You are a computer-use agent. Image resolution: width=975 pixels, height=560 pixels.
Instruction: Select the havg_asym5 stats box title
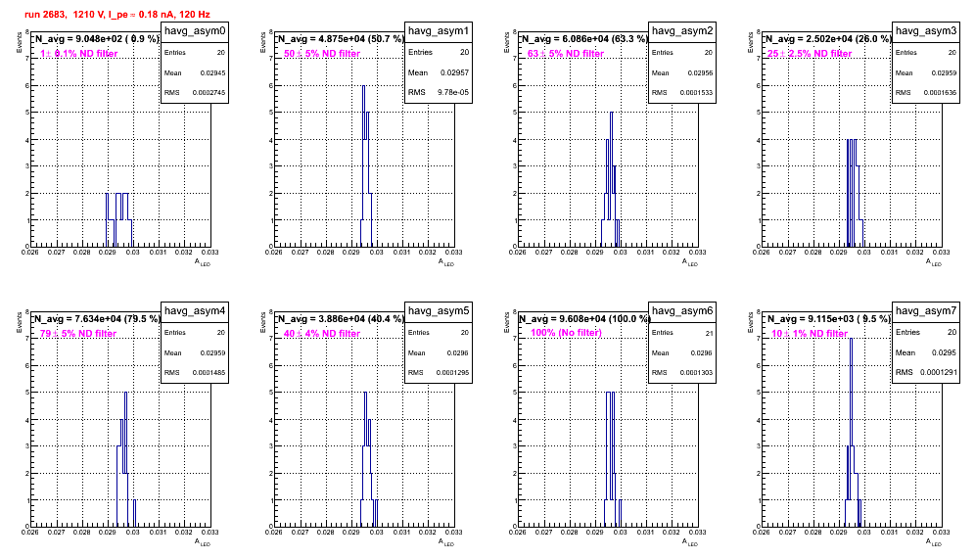pos(439,311)
